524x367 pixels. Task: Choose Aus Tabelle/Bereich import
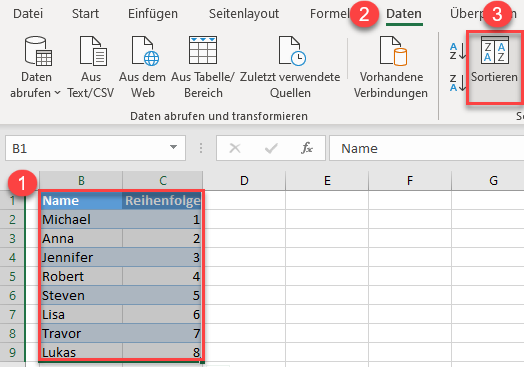click(x=203, y=67)
